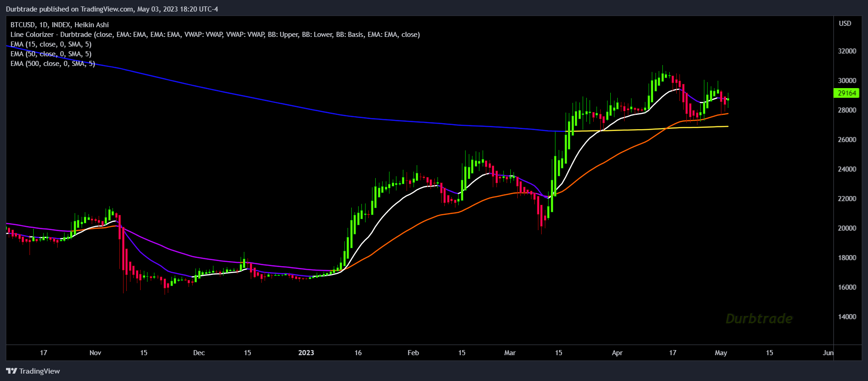Viewport: 868px width, 381px height.
Task: Click the Dec label on time axis
Action: [199, 352]
